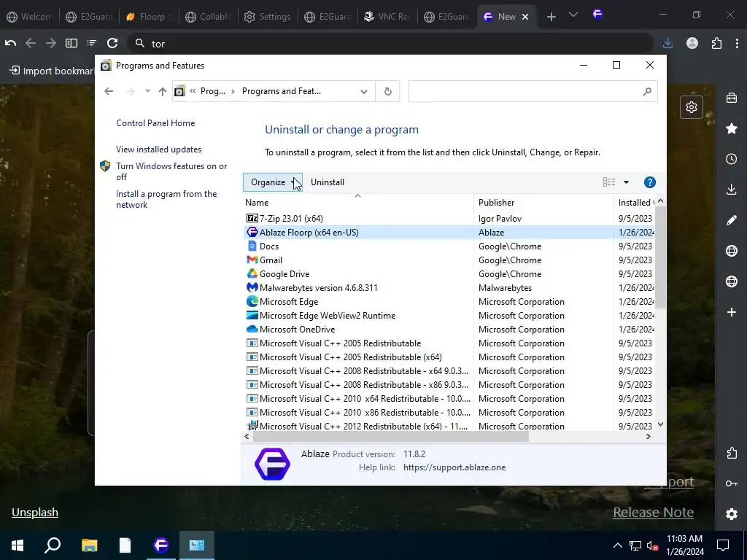Open the Organize dropdown menu
The height and width of the screenshot is (560, 747).
pos(273,182)
